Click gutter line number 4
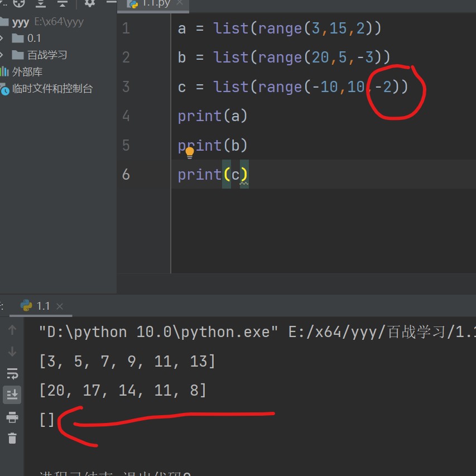The height and width of the screenshot is (476, 476). 126,116
